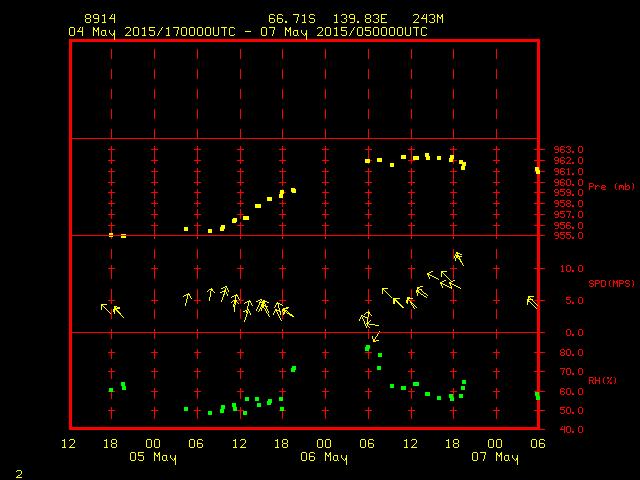Click the 10.0 wind speed tick label
The image size is (640, 480).
[x=571, y=269]
